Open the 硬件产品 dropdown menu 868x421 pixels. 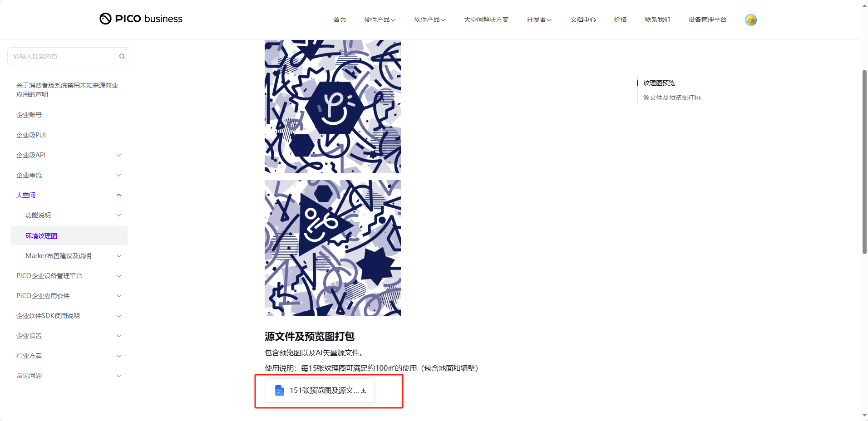[380, 20]
